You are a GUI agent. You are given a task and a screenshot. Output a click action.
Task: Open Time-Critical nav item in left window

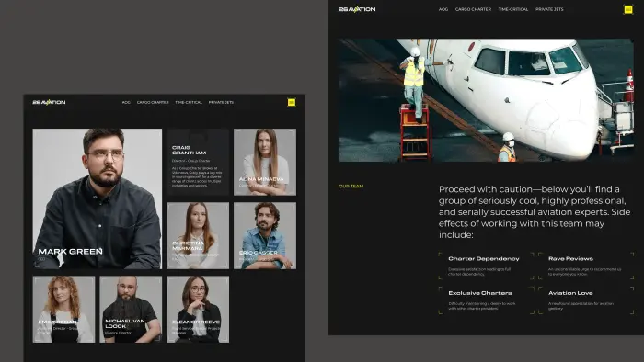189,102
